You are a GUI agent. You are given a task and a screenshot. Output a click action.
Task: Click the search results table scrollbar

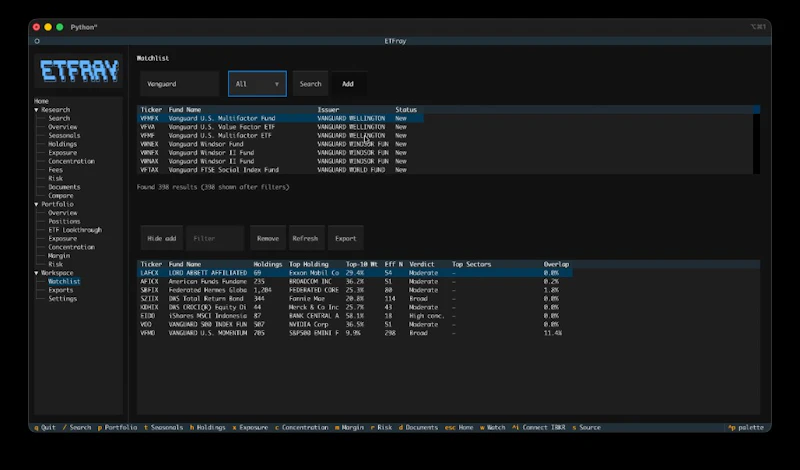coord(757,140)
